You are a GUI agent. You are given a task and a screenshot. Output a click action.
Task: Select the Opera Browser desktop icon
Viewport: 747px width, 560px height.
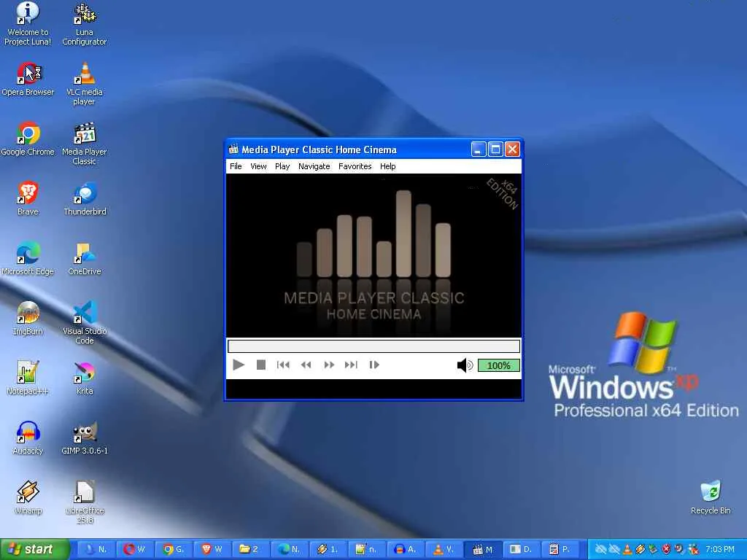(x=28, y=79)
